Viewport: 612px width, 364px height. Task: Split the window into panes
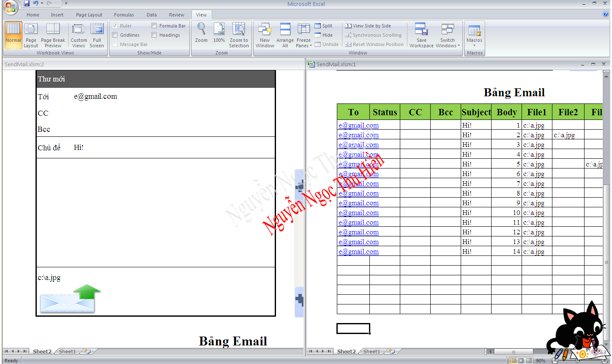(x=324, y=26)
